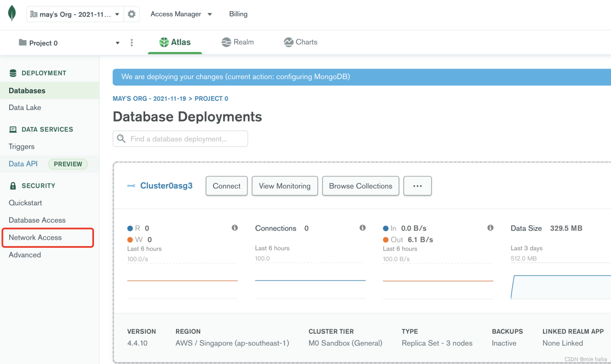The width and height of the screenshot is (611, 364).
Task: Click the project three-dot menu icon
Action: point(132,43)
